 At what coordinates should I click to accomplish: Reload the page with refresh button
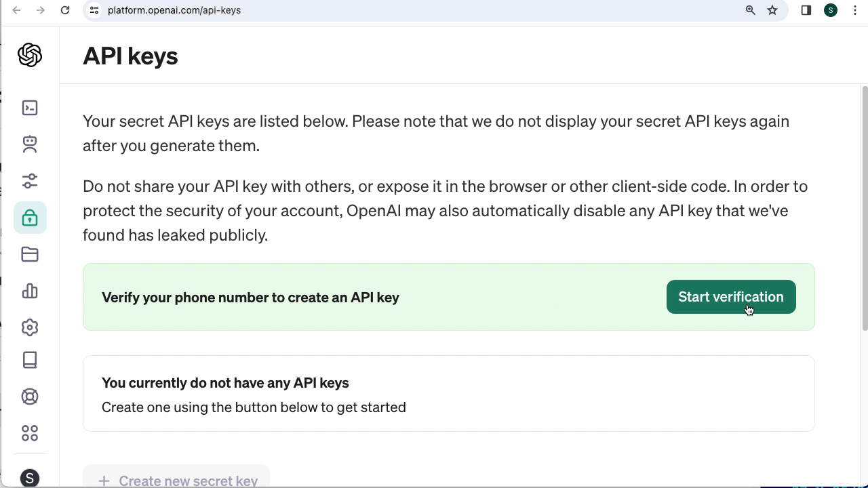(x=65, y=10)
